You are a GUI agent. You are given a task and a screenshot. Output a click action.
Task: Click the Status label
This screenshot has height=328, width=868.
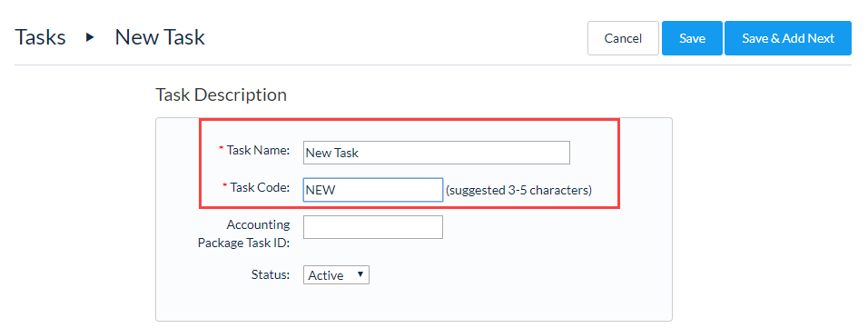tap(271, 274)
